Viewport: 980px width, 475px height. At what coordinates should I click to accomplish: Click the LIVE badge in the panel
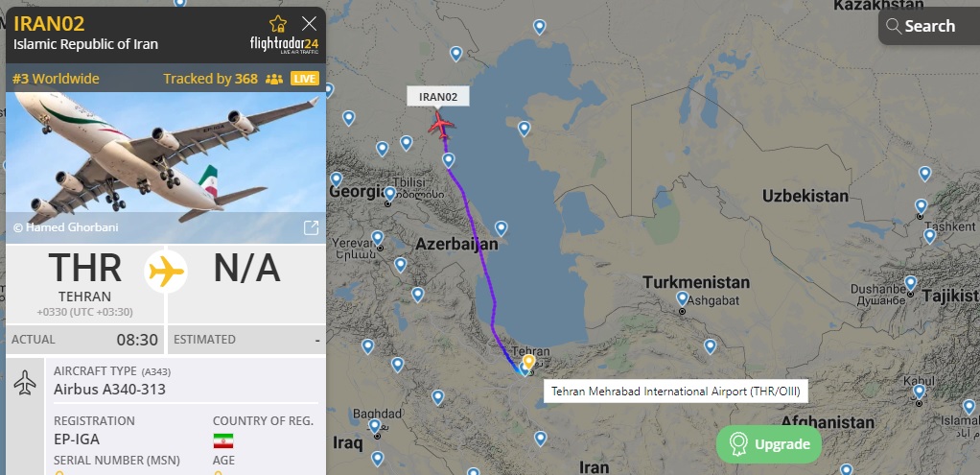304,79
